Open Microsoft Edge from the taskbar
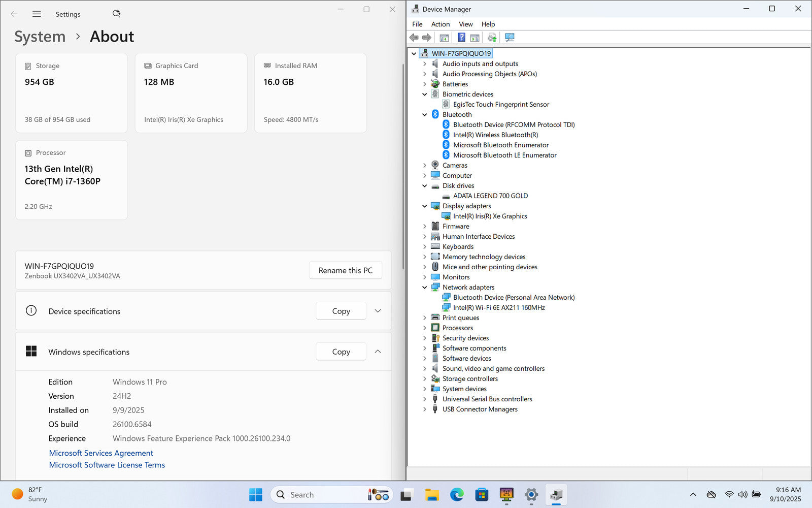Viewport: 812px width, 508px height. 457,494
